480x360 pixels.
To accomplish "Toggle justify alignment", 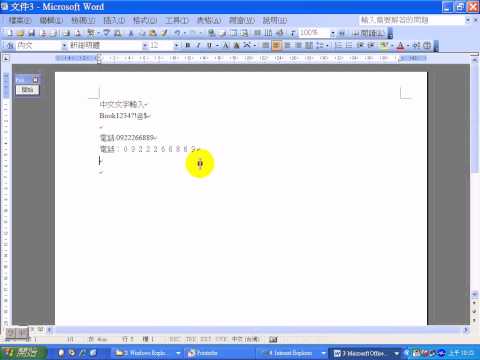I will click(x=298, y=45).
